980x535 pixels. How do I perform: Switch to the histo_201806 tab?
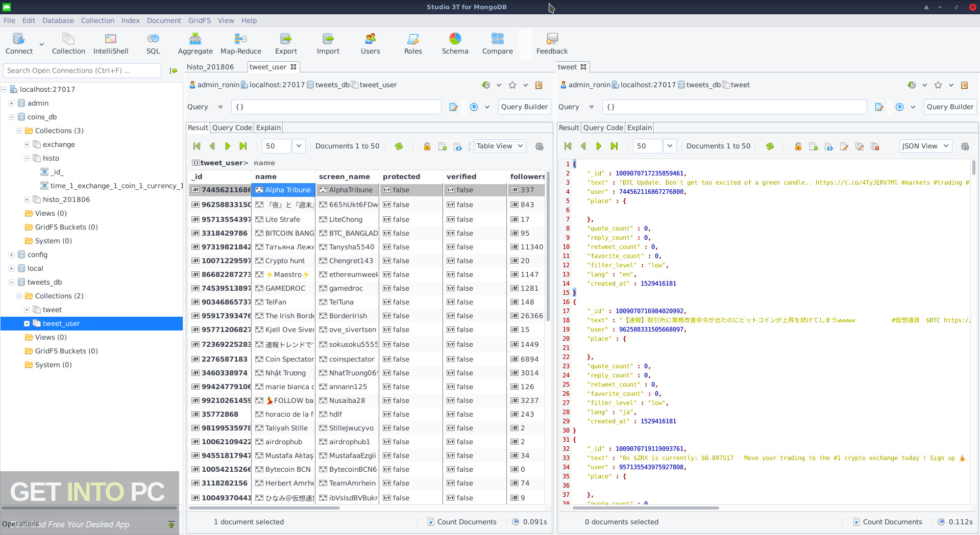(210, 67)
